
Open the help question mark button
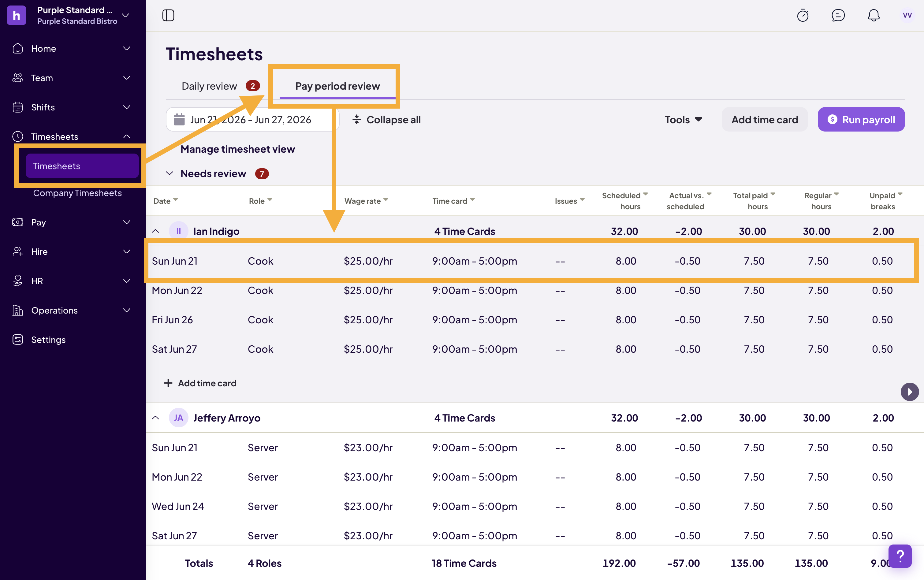900,556
